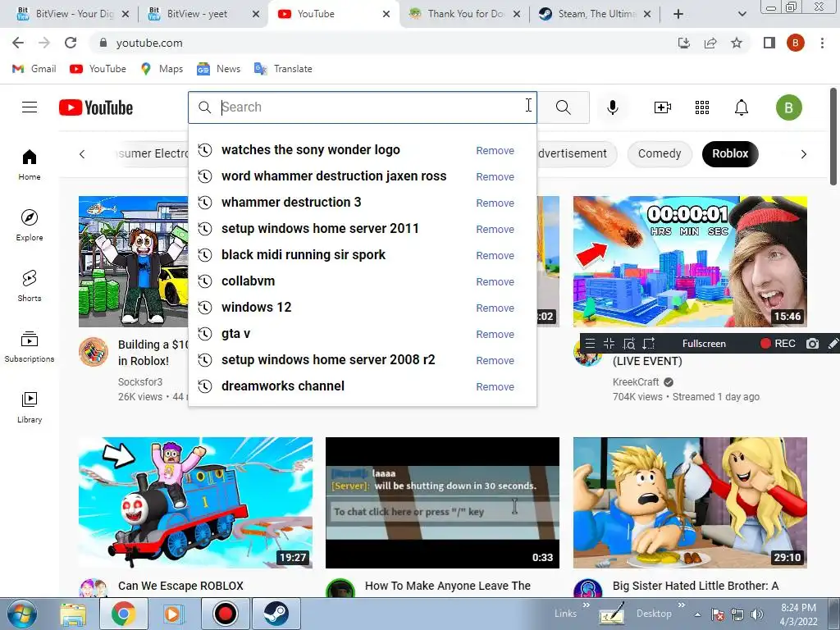The image size is (840, 630).
Task: Expand the Desktop toolbar chevron
Action: [x=682, y=605]
